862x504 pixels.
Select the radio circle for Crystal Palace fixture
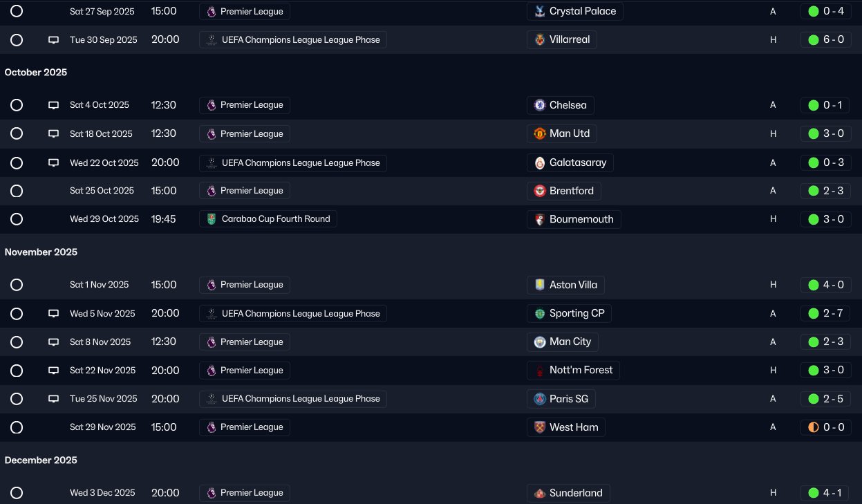click(x=17, y=12)
